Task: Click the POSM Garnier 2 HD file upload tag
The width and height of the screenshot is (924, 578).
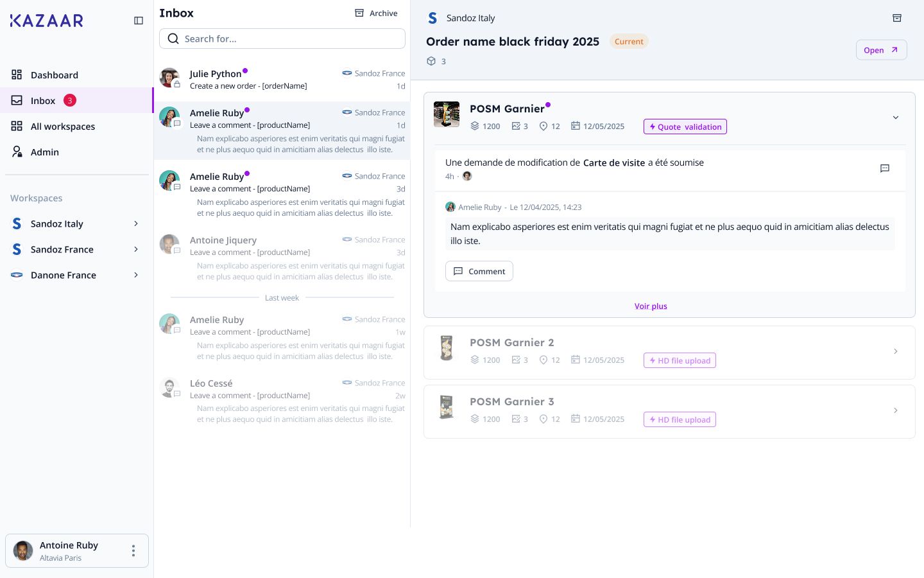Action: 680,360
